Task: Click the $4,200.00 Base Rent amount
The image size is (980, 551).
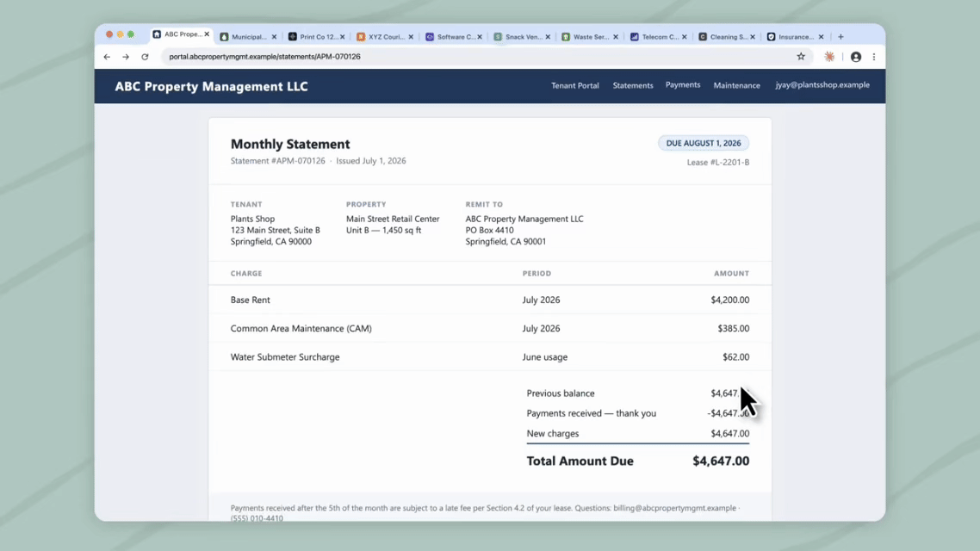Action: point(730,300)
